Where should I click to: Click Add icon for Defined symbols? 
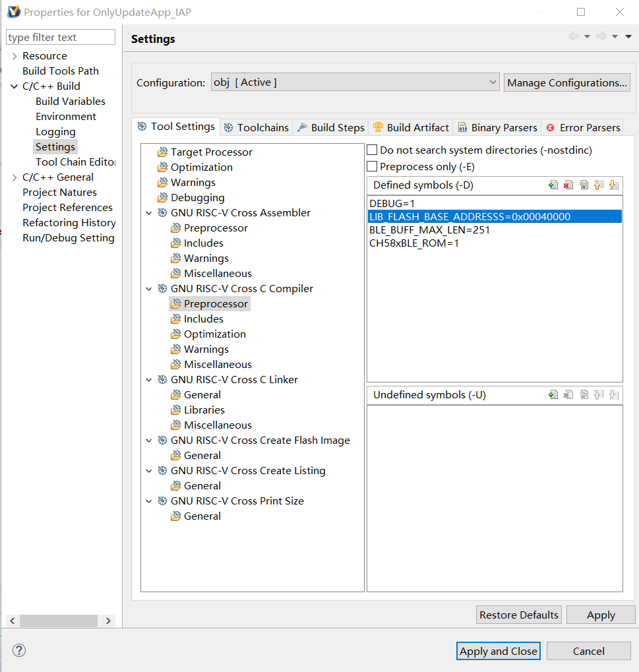553,185
